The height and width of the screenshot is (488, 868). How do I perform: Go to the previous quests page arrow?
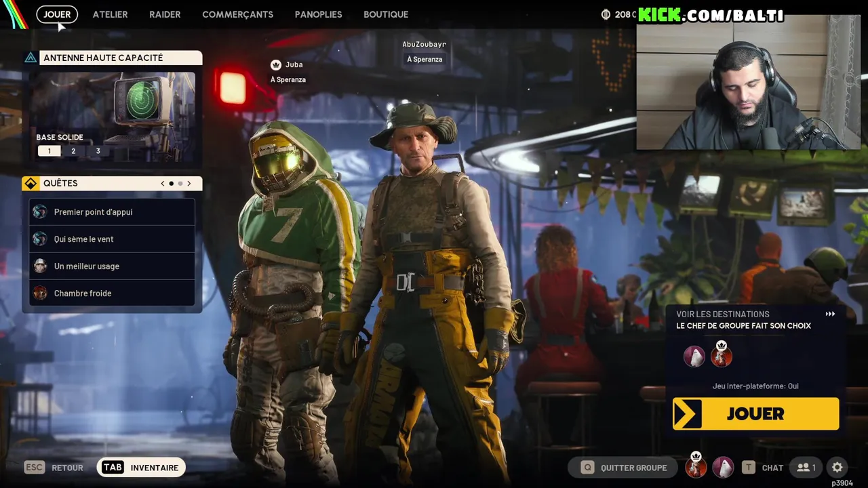click(x=163, y=184)
